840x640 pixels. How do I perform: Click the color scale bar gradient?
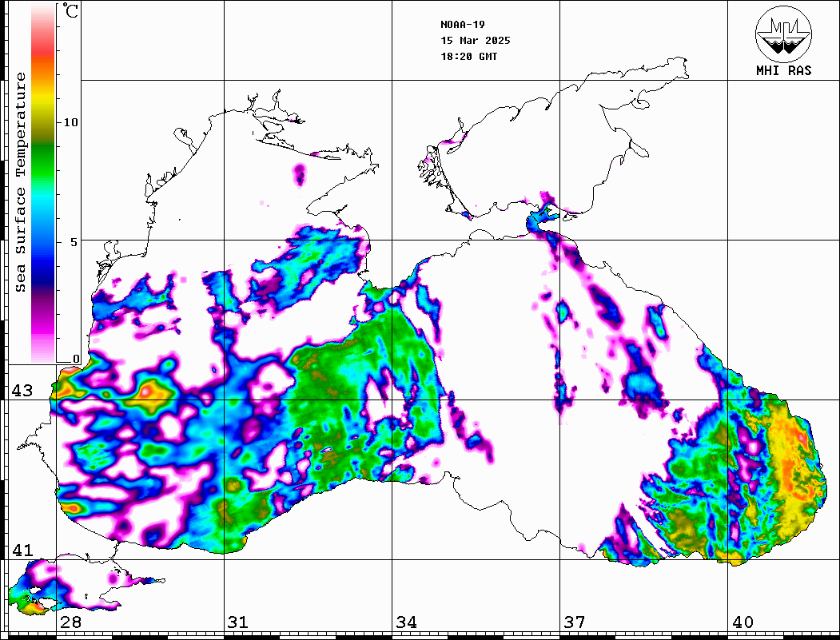pos(43,183)
